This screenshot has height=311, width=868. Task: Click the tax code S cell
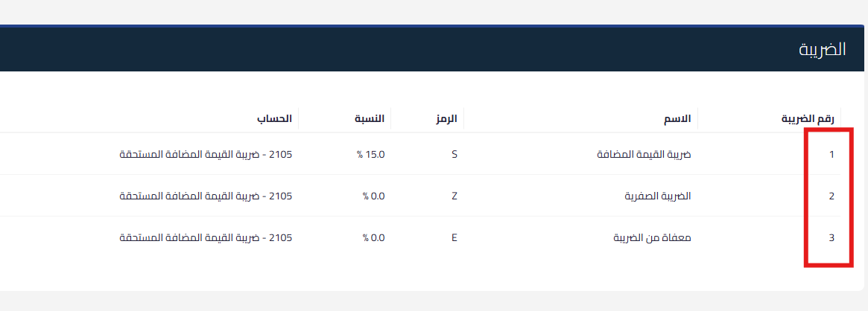click(x=454, y=155)
